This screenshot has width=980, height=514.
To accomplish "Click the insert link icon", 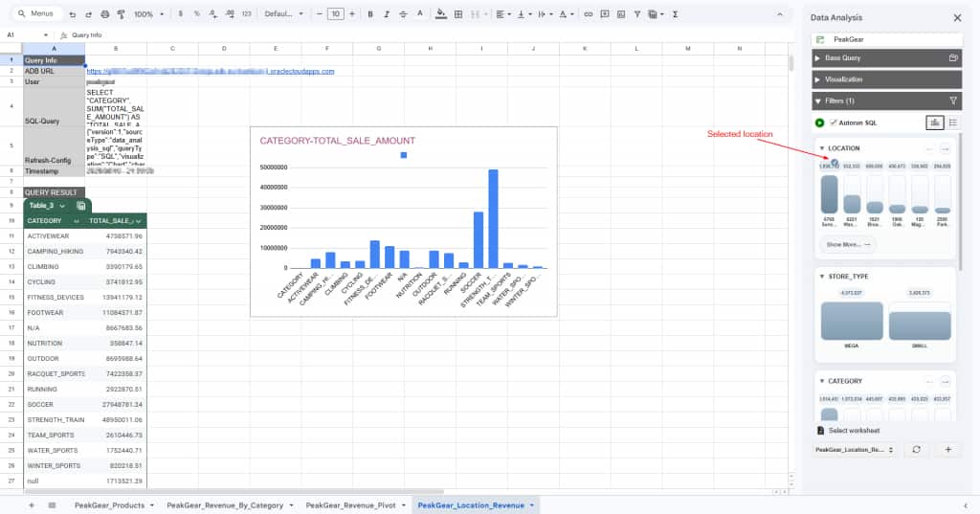I will (589, 13).
